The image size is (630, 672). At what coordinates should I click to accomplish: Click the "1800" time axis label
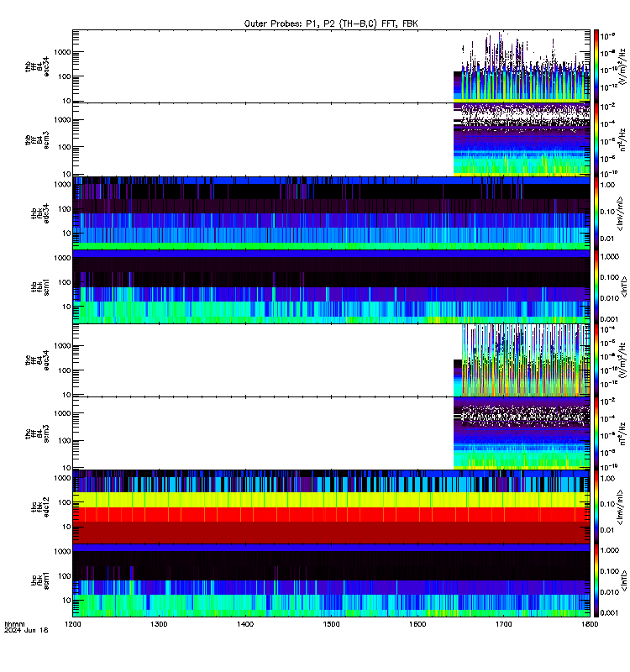[590, 624]
